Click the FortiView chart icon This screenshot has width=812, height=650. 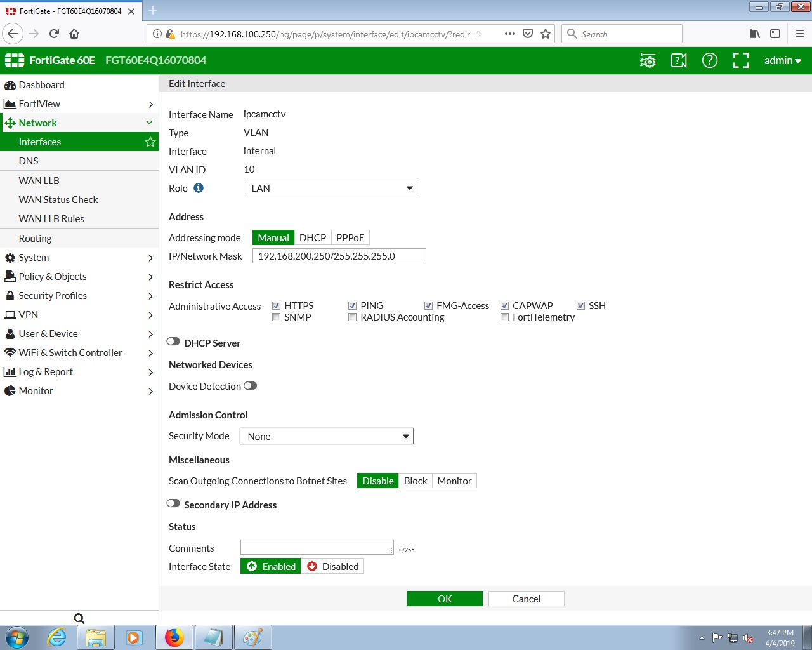pos(10,104)
